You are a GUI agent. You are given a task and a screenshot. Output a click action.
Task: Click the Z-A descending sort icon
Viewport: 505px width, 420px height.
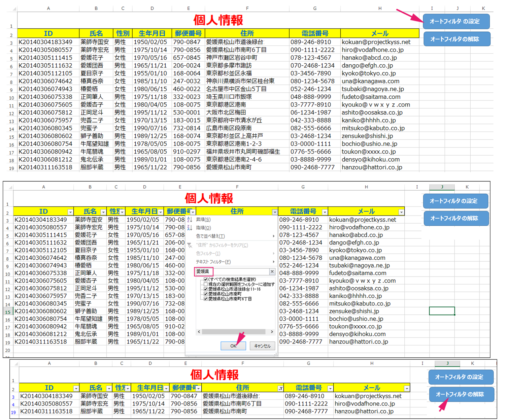[190, 228]
